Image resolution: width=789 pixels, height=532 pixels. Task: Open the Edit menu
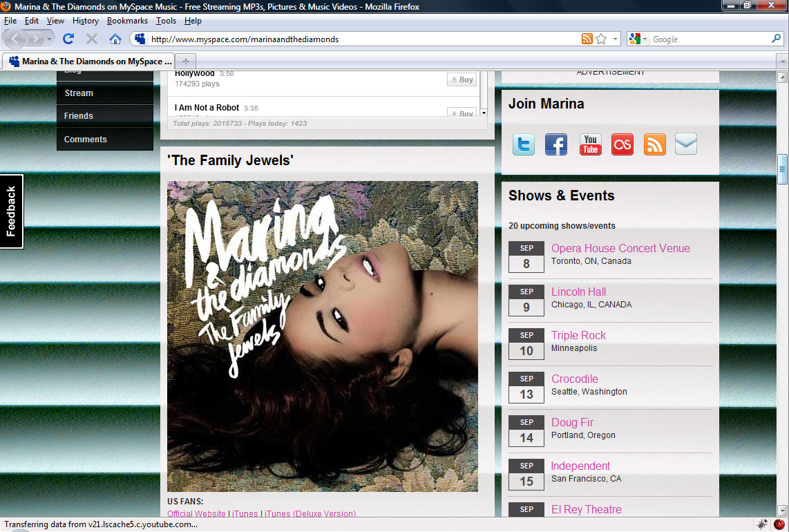(32, 21)
